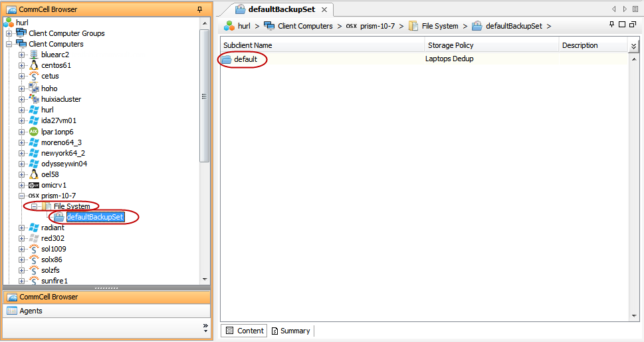The width and height of the screenshot is (644, 342).
Task: Click the huixiacluster cluster icon
Action: (35, 99)
